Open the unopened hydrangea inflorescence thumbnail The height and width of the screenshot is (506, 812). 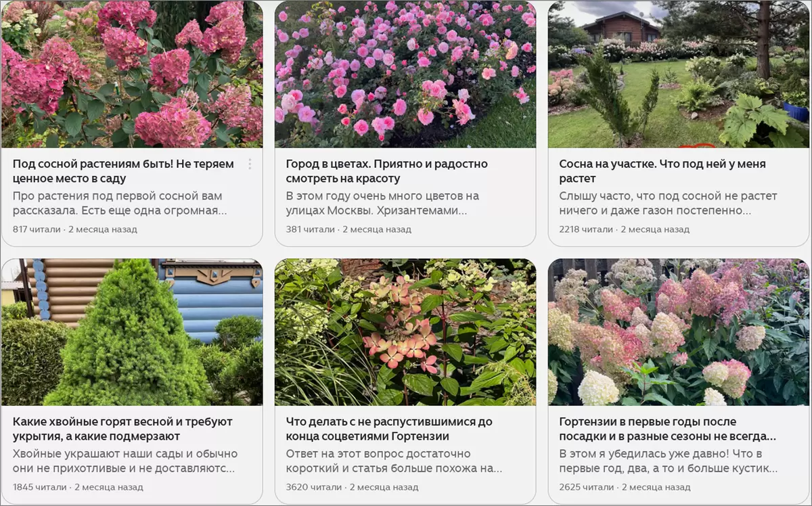click(x=405, y=332)
